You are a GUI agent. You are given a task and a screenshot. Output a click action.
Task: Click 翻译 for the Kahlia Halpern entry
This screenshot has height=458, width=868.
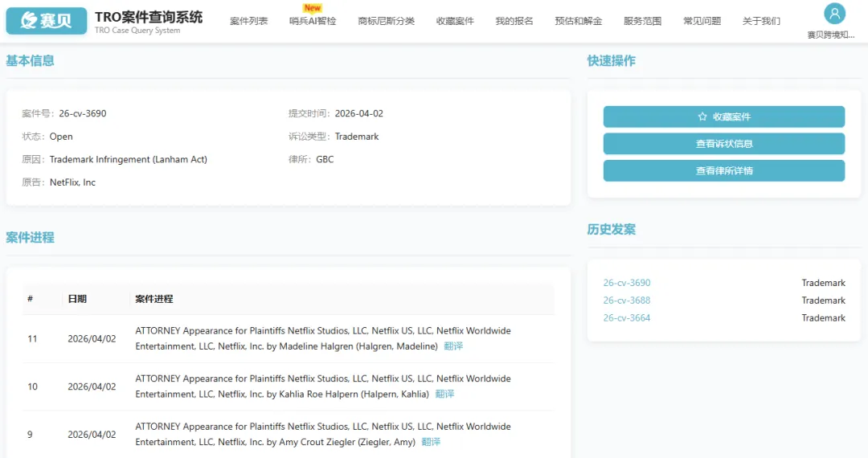click(x=444, y=395)
